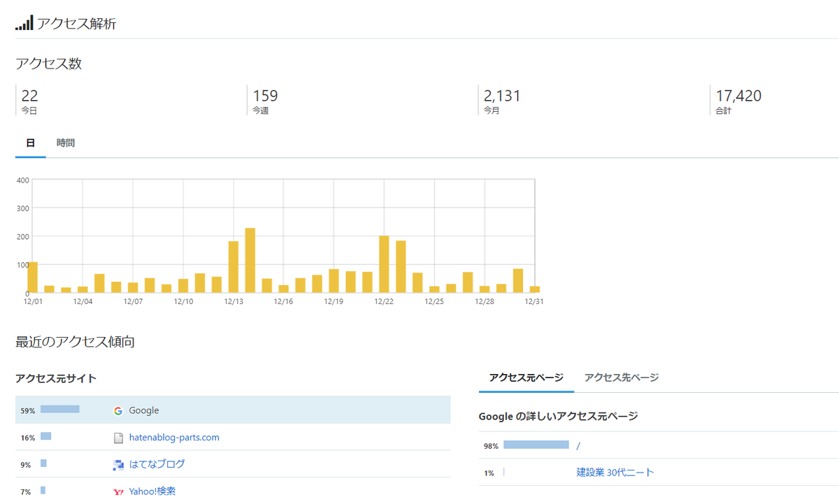This screenshot has height=504, width=839.
Task: Click the 合計 label
Action: [723, 110]
